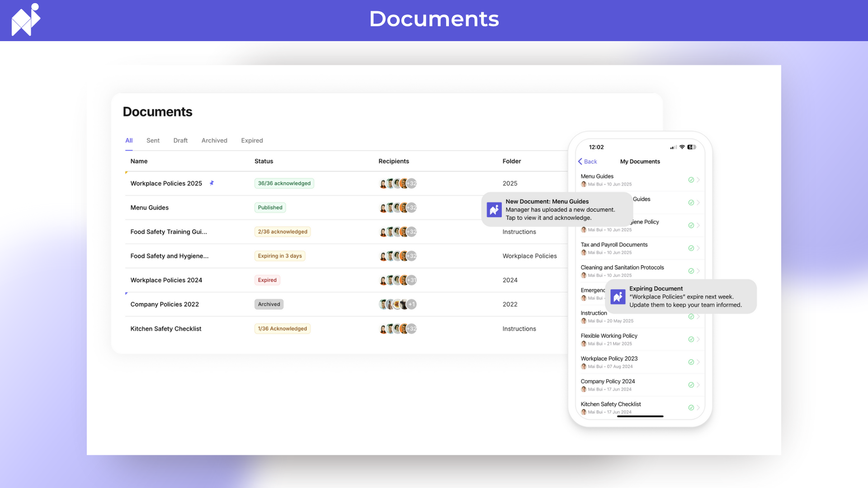Screen dimensions: 868x488
Task: Click the Expiring Document notification app icon
Action: pos(618,297)
